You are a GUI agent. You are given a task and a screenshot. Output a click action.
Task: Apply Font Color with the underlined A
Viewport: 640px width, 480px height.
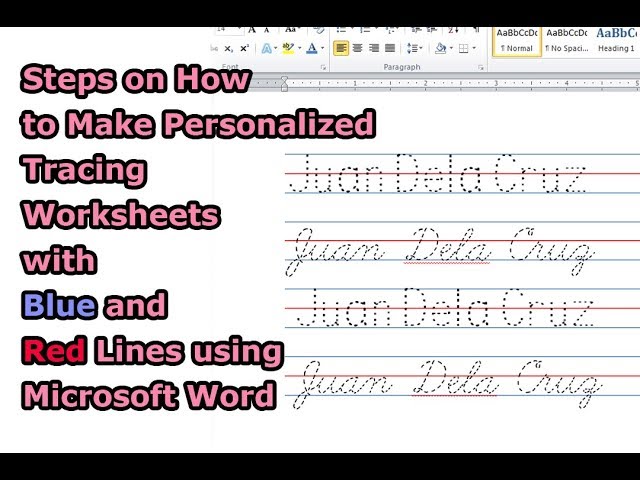tap(311, 49)
